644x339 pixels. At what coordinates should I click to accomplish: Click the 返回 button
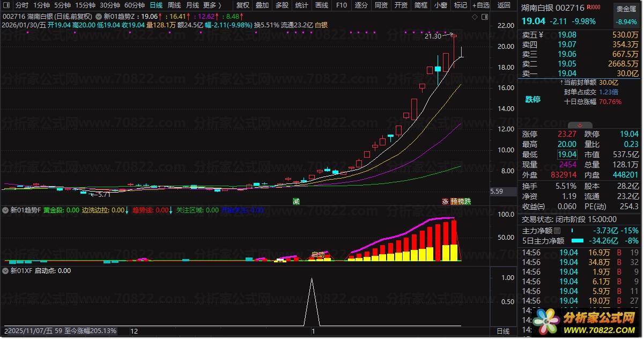504,5
